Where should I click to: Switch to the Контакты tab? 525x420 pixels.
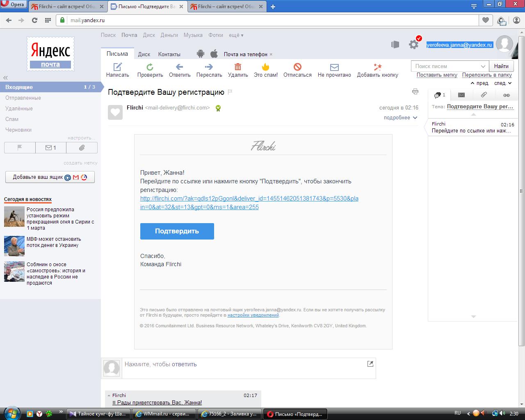(x=169, y=54)
